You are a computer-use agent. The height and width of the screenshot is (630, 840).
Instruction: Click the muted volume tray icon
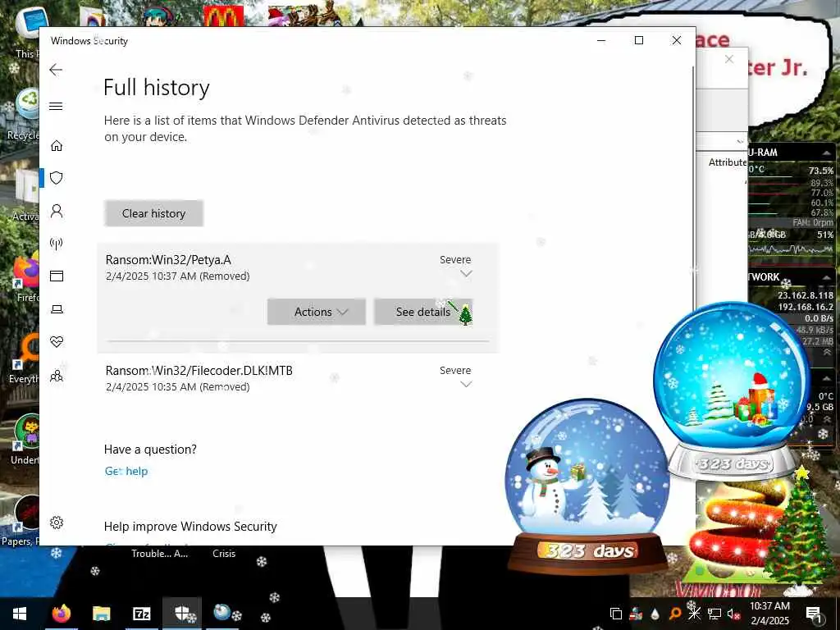point(734,614)
